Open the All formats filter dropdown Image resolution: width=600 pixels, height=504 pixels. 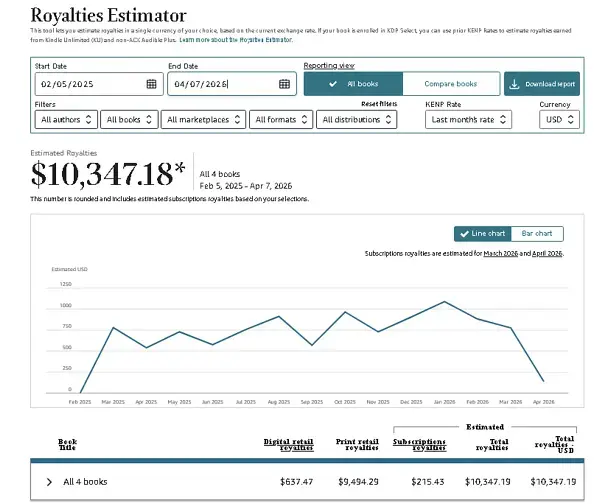pos(280,120)
